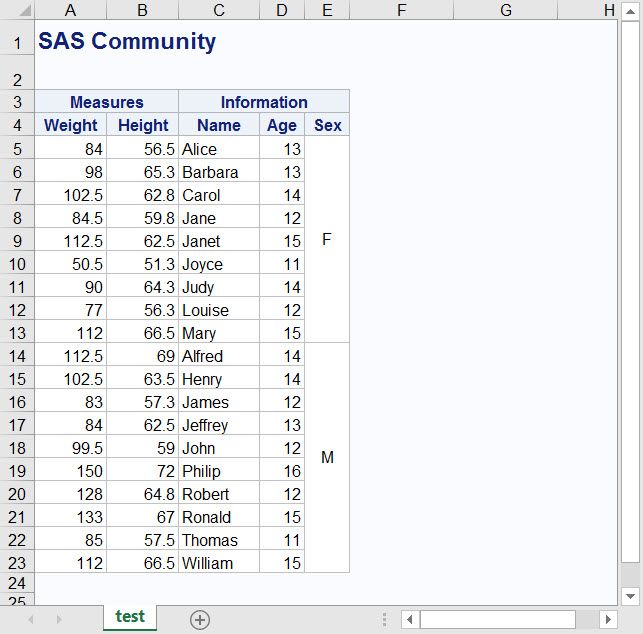The height and width of the screenshot is (634, 643).
Task: Select the Alfred name cell
Action: (219, 356)
